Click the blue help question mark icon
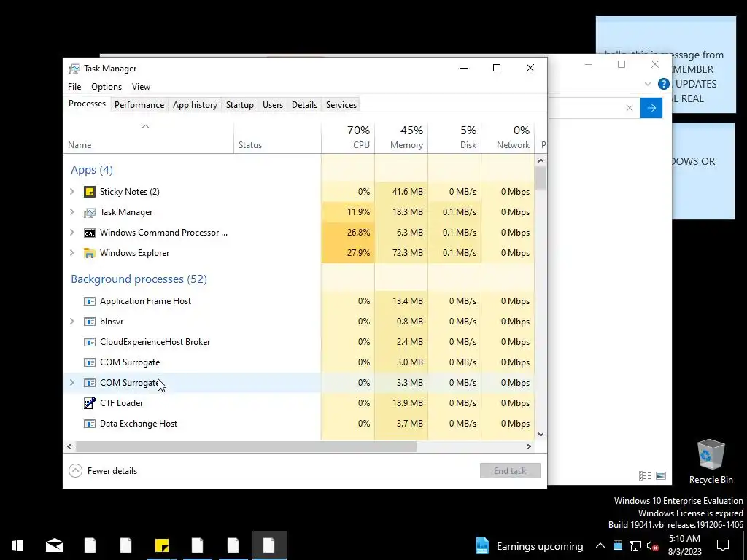747x560 pixels. coord(664,85)
